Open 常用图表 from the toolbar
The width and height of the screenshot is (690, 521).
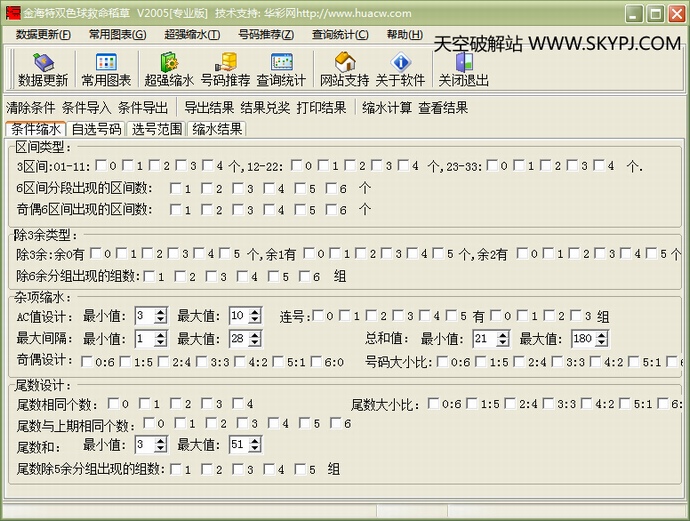pos(106,70)
